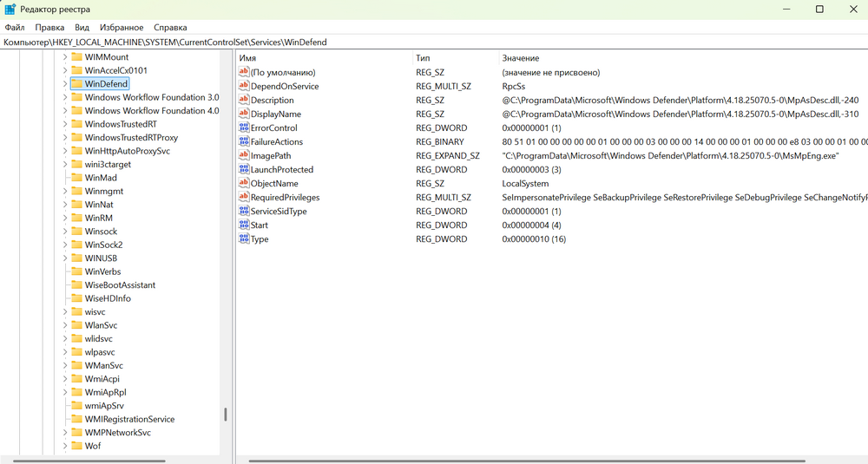Viewport: 868px width, 464px height.
Task: Click the string icon beside ImagePath
Action: click(244, 156)
